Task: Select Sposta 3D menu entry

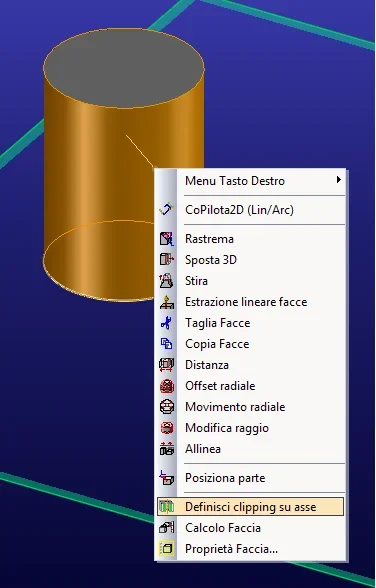Action: click(x=250, y=260)
